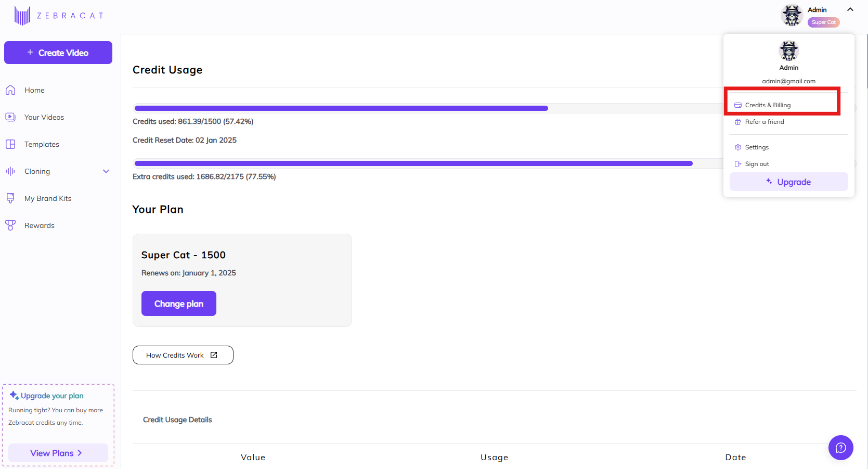Click the page vertical scrollbar

(x=866, y=62)
